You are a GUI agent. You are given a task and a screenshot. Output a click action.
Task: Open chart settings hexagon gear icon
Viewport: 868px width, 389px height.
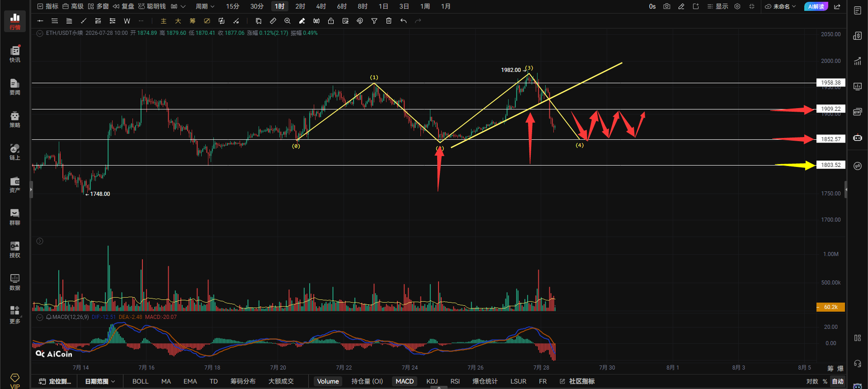[737, 6]
